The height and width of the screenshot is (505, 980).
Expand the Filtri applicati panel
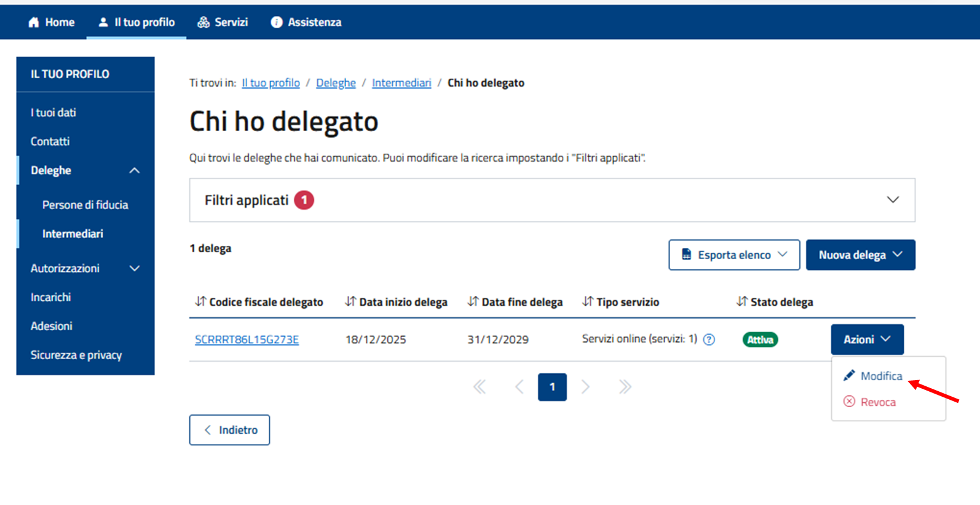(x=892, y=200)
